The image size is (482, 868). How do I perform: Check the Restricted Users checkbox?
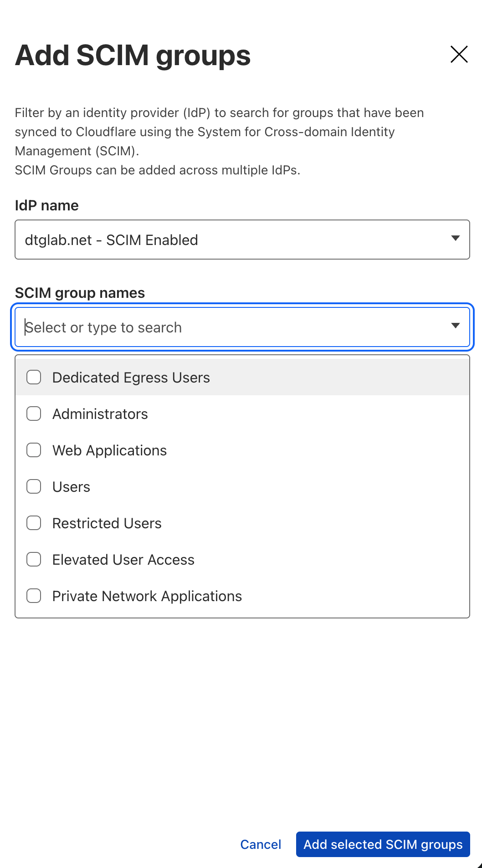click(x=34, y=523)
